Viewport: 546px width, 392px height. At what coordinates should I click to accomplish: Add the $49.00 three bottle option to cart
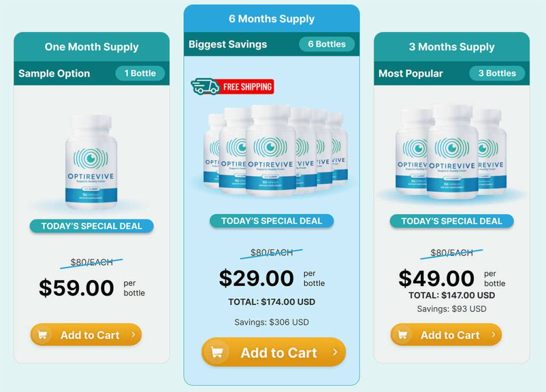tap(446, 334)
